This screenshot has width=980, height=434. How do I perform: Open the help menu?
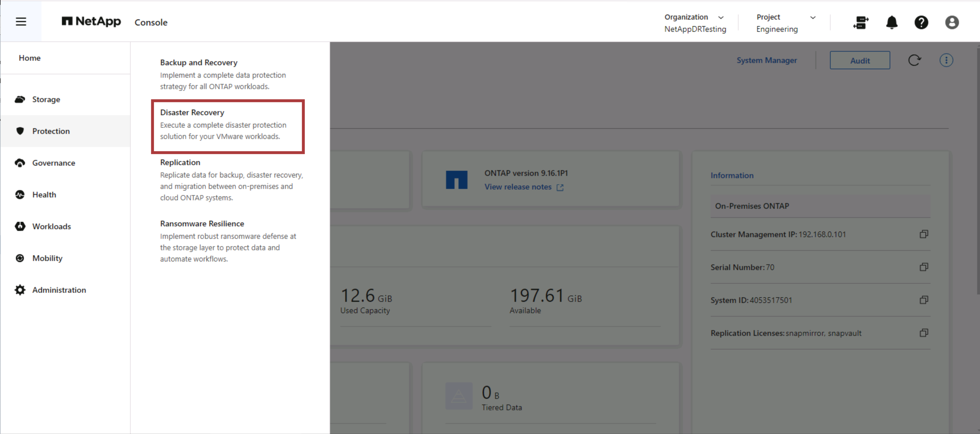pyautogui.click(x=921, y=23)
